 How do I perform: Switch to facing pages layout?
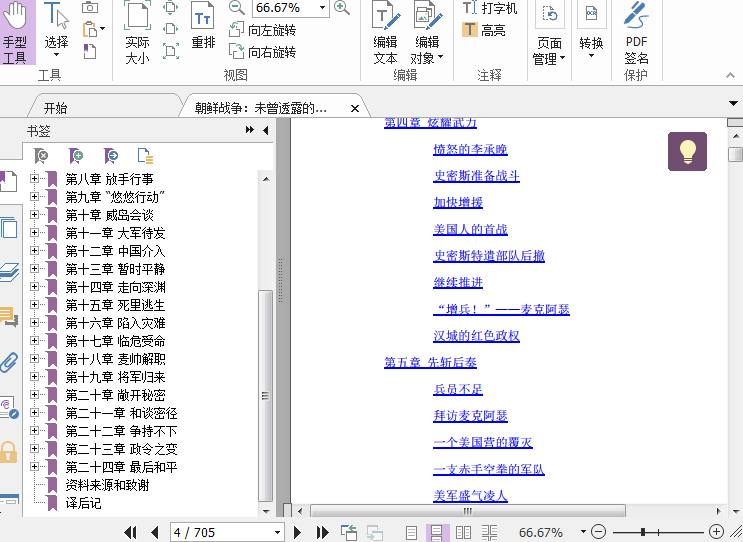pyautogui.click(x=463, y=533)
